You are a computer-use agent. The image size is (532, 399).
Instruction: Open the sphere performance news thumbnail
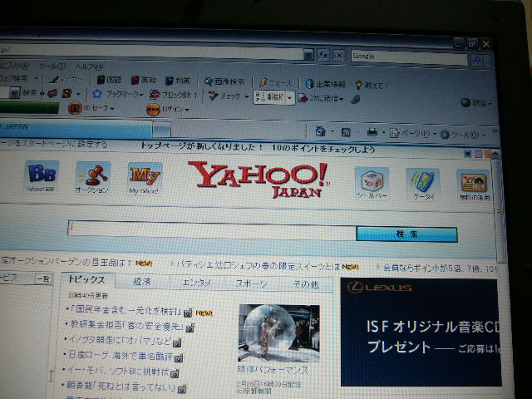pyautogui.click(x=279, y=333)
